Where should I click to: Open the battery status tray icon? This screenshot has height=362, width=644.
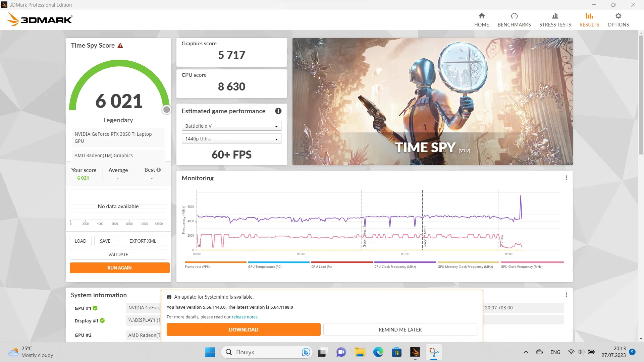[x=591, y=352]
